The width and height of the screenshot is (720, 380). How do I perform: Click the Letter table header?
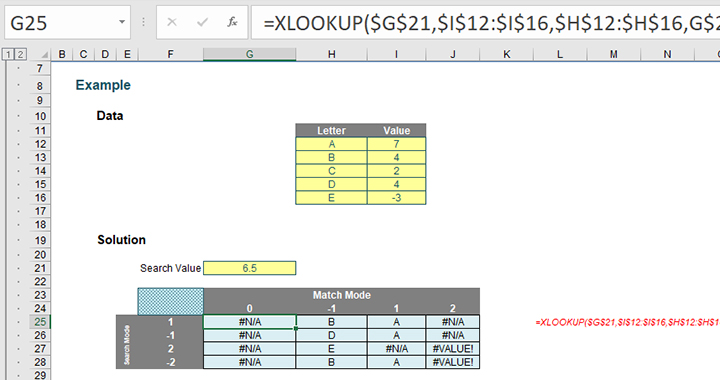[331, 130]
